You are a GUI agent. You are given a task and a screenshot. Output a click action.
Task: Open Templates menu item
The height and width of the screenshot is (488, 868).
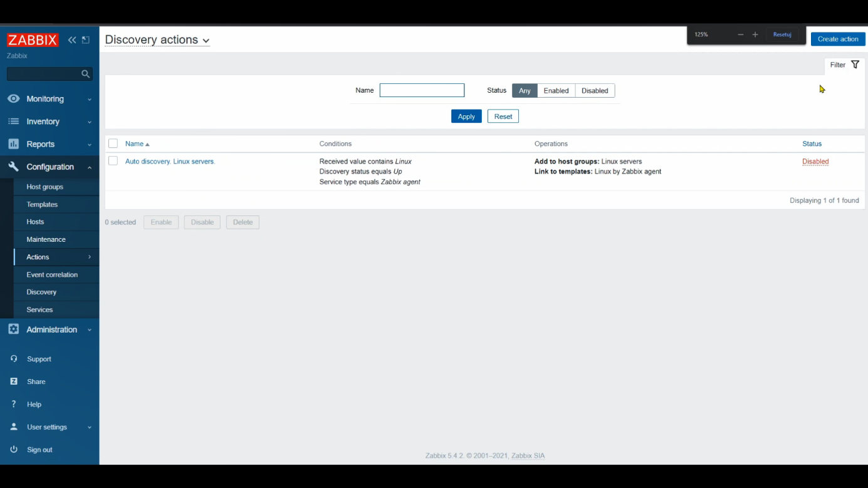(56, 204)
